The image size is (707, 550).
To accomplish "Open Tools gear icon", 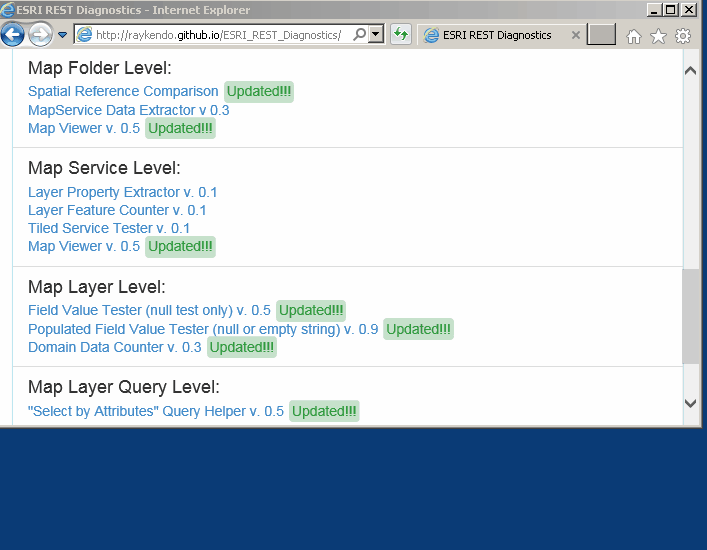I will [x=683, y=36].
